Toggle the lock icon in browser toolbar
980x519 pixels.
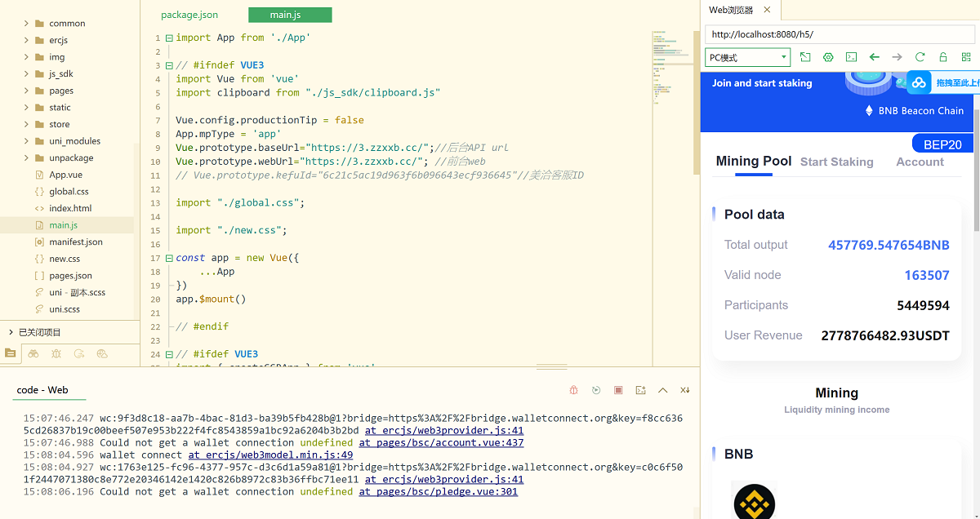point(942,57)
